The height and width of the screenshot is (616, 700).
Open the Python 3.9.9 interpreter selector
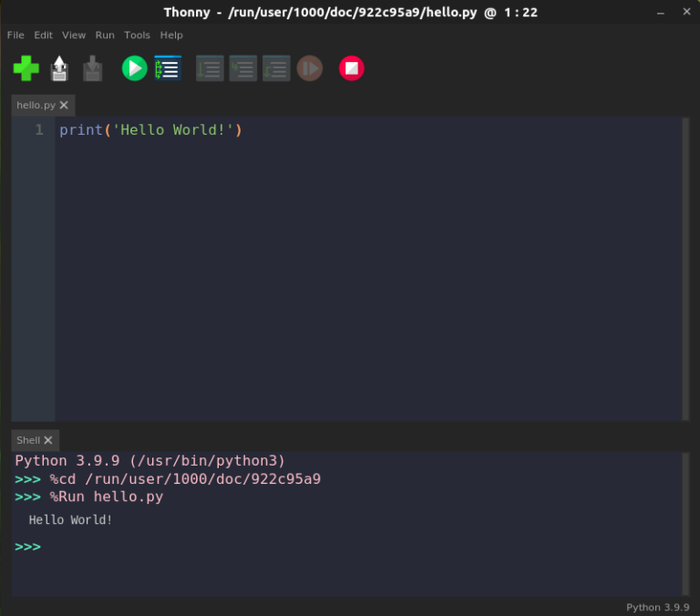[657, 607]
